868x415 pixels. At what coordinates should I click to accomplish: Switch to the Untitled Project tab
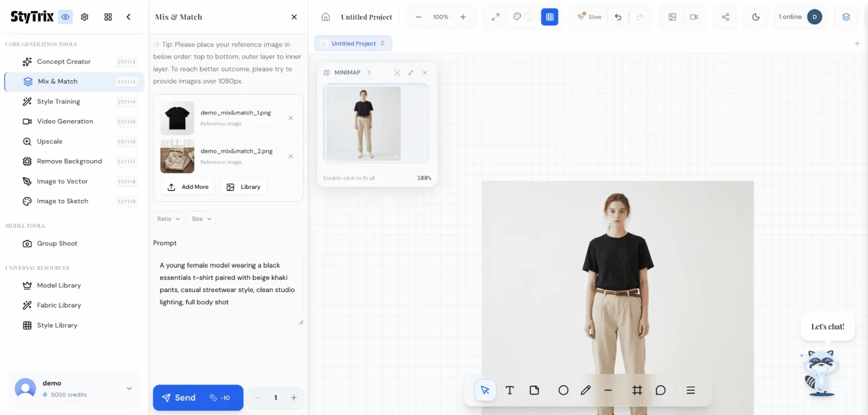point(353,43)
